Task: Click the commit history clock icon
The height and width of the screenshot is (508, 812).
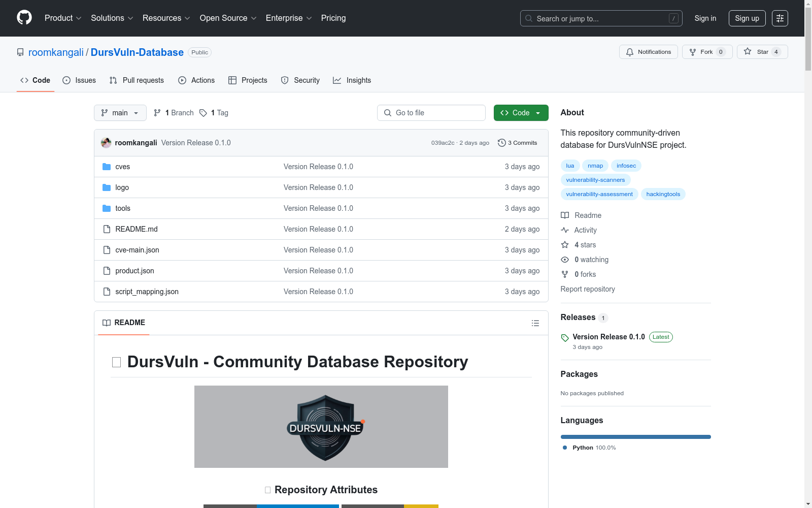Action: click(x=502, y=143)
